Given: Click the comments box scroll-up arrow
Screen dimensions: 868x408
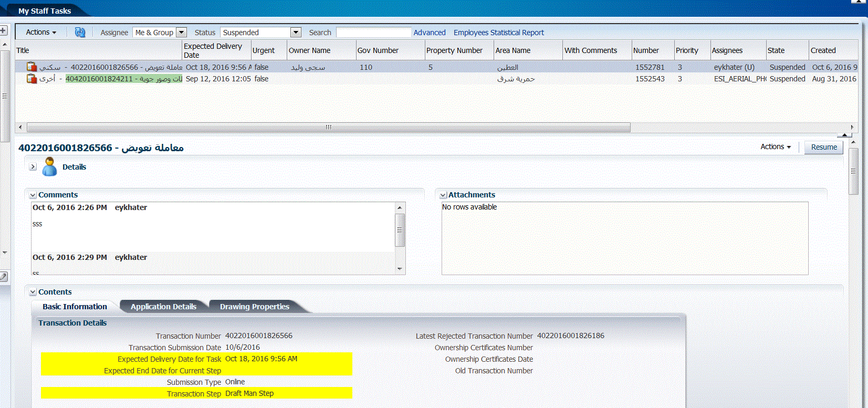Looking at the screenshot, I should (400, 207).
